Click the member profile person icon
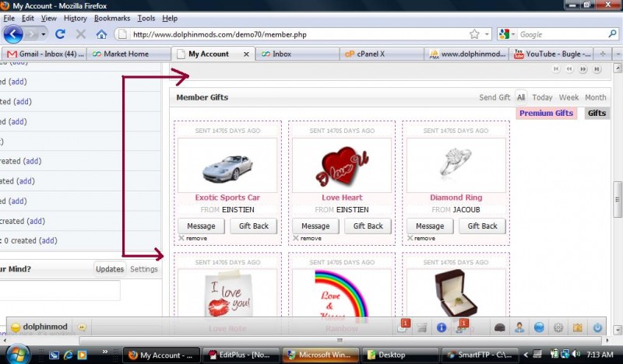The width and height of the screenshot is (623, 364). [519, 327]
